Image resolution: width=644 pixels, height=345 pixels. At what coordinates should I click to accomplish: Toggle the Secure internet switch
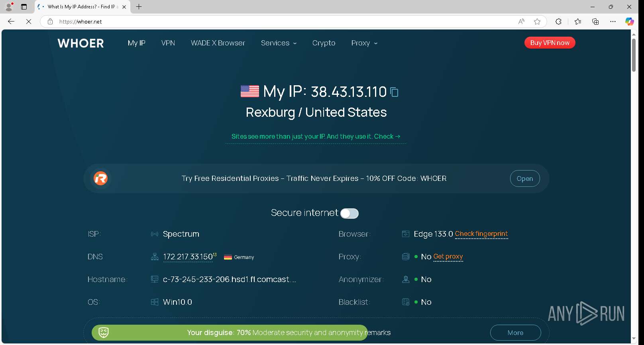349,214
